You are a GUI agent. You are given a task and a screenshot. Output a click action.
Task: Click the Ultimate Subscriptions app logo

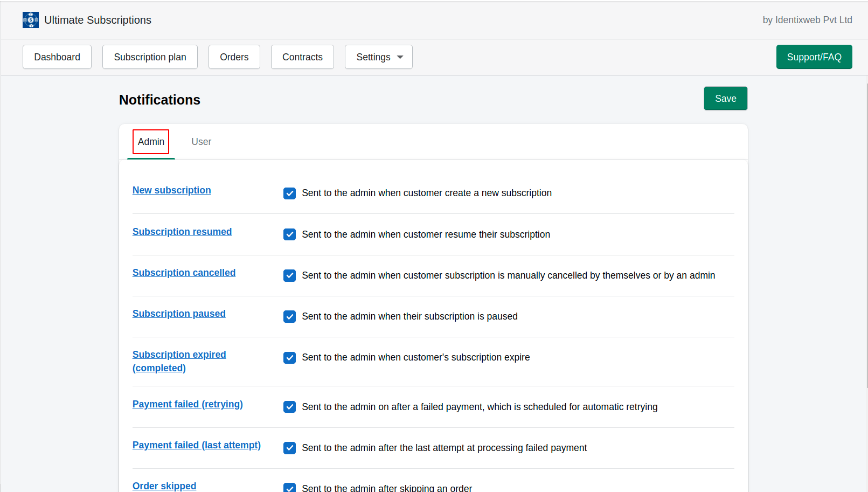pos(30,20)
